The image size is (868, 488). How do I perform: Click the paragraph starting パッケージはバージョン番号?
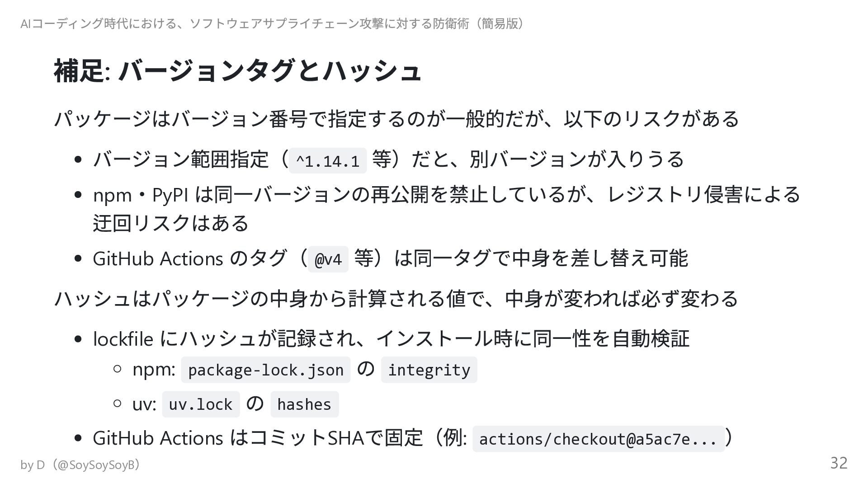click(396, 119)
